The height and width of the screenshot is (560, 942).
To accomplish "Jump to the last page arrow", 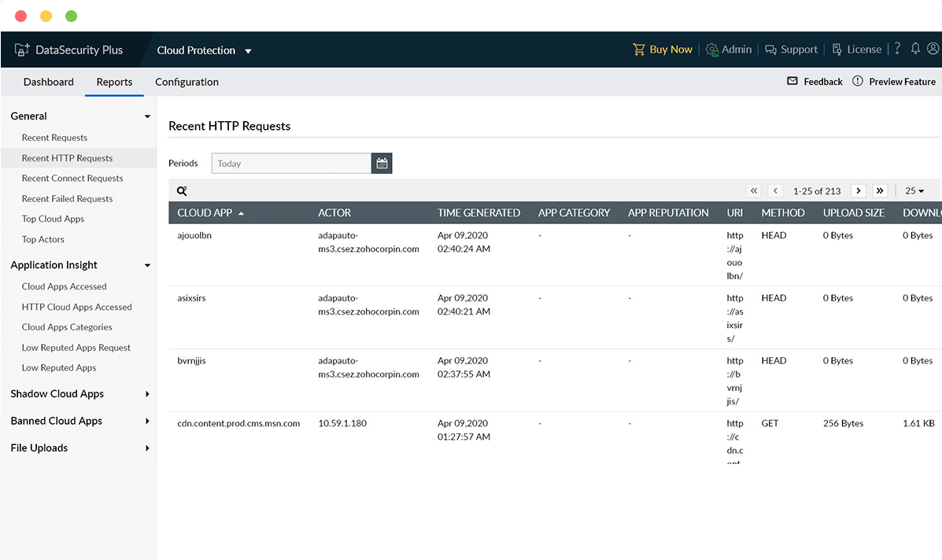I will click(x=880, y=191).
